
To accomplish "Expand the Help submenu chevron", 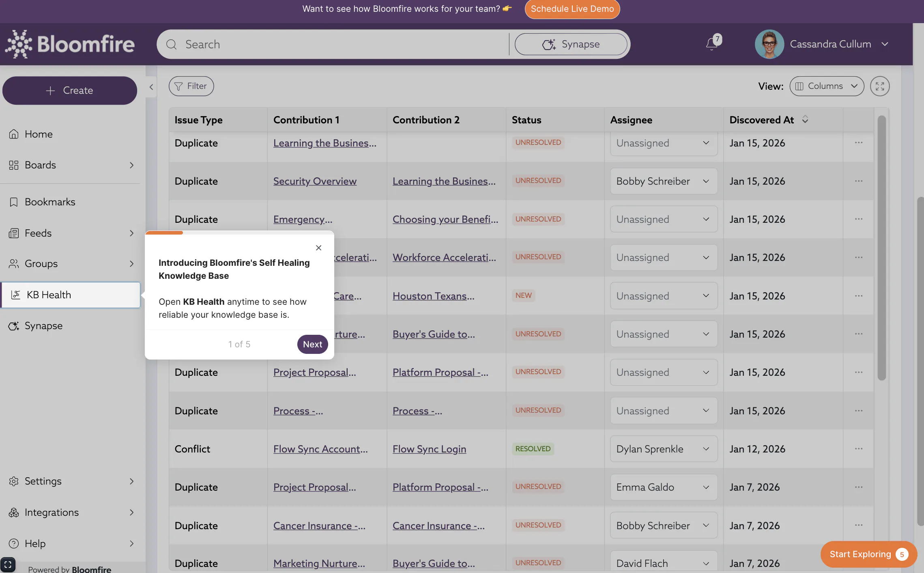I will pos(131,543).
